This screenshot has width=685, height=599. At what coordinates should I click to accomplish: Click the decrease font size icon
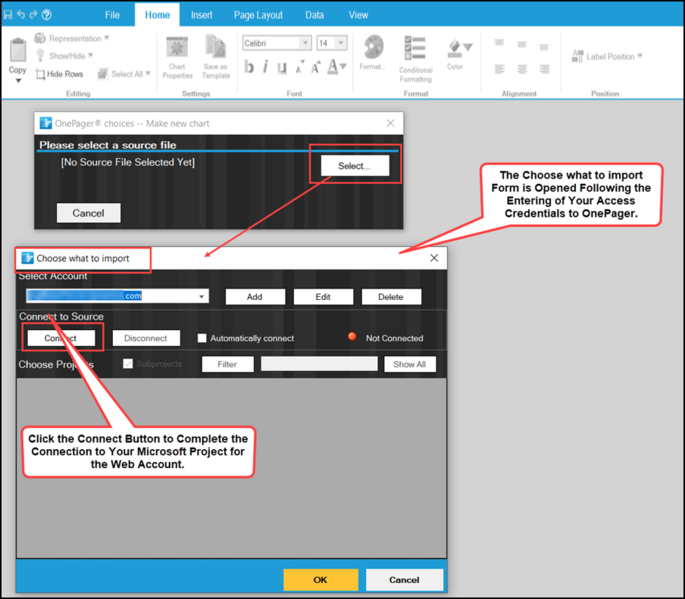300,67
